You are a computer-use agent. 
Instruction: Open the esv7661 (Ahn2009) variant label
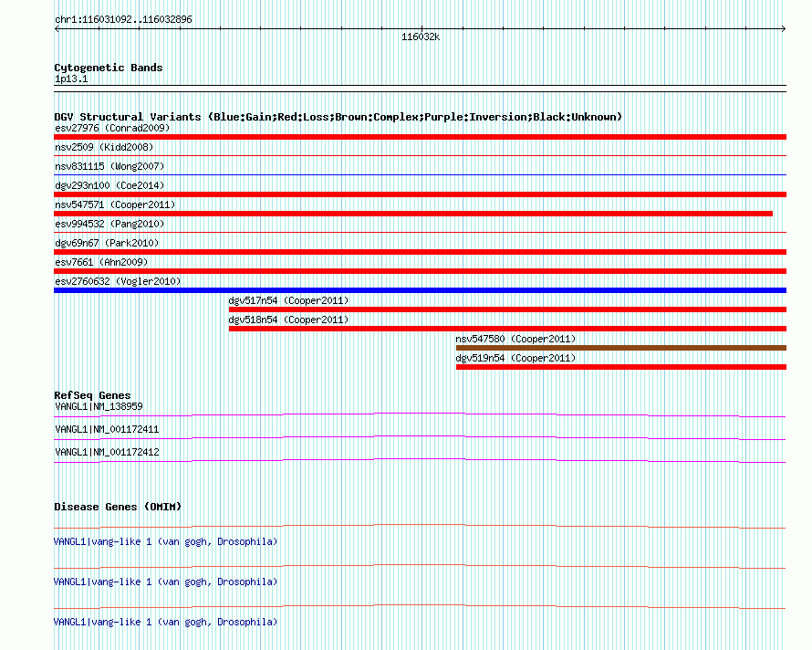tap(101, 262)
